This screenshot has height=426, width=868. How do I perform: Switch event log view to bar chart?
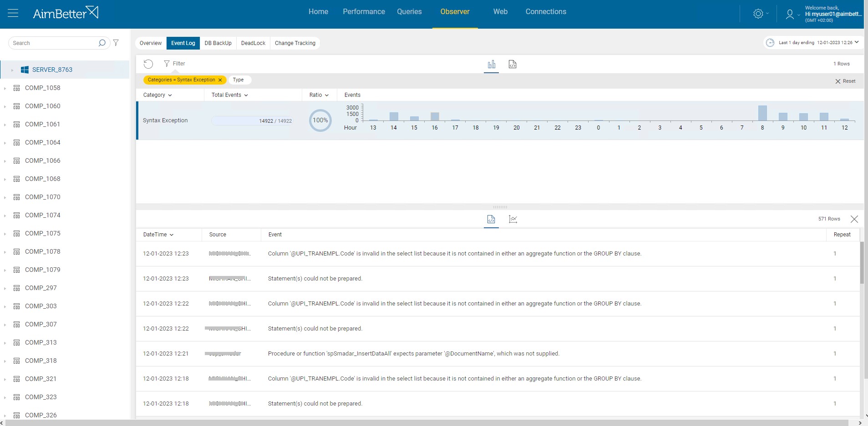click(x=491, y=64)
